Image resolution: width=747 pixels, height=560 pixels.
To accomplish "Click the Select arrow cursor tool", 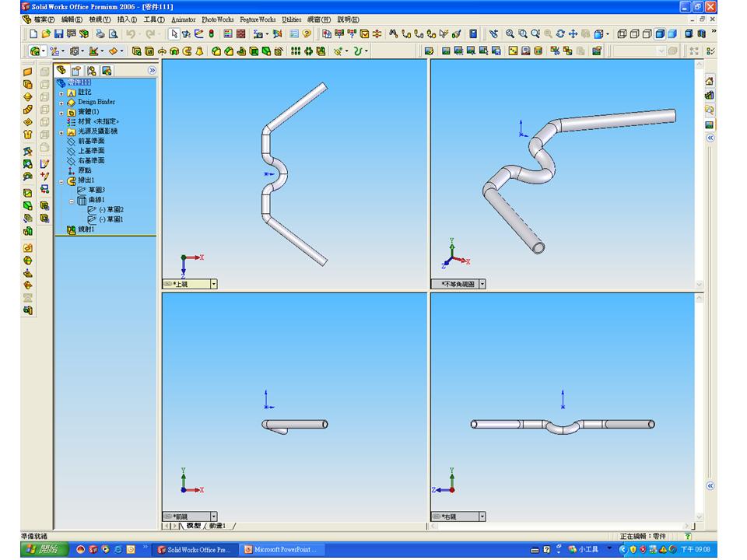I will [174, 33].
